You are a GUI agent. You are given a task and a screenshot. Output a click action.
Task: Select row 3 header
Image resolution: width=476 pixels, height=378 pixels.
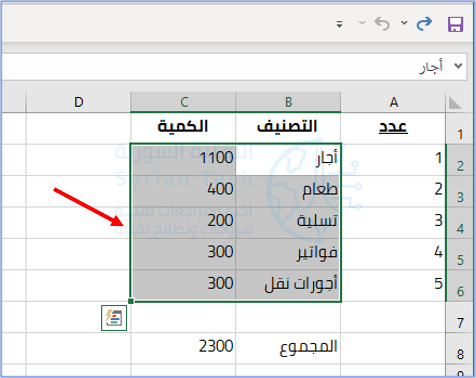(460, 192)
